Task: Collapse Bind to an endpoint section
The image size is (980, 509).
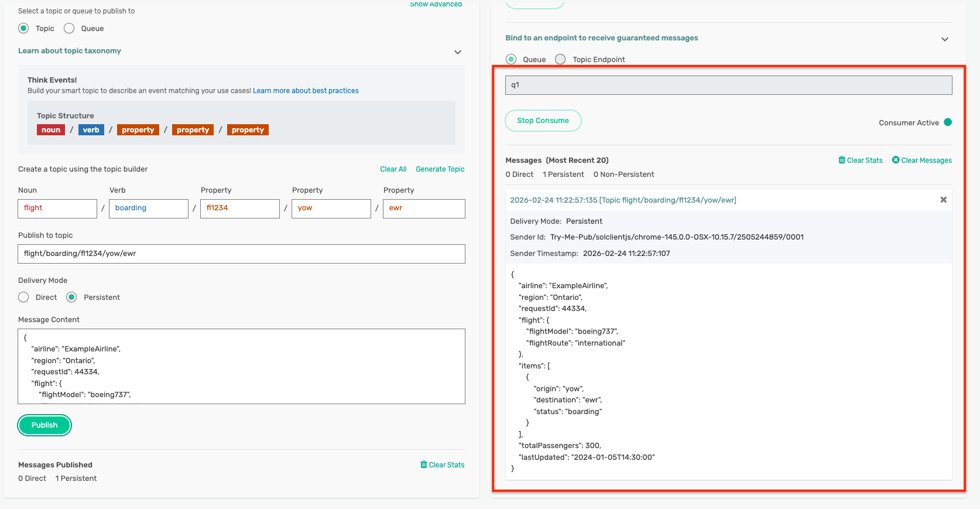Action: (944, 39)
